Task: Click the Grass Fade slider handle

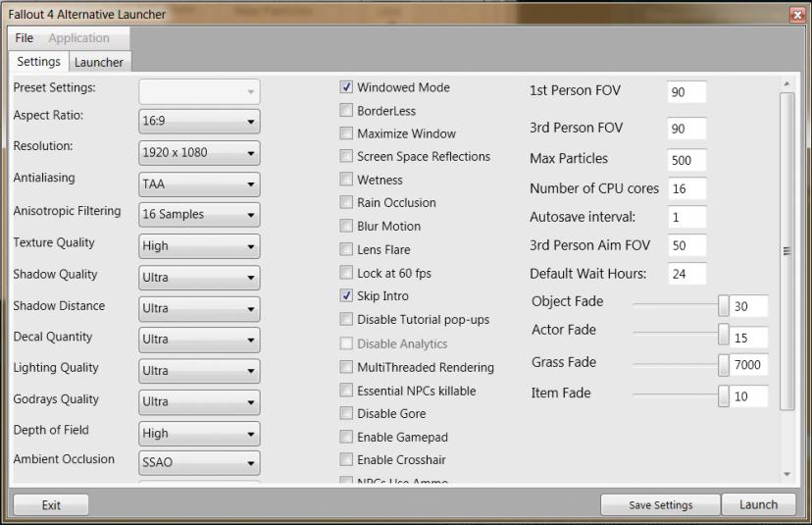Action: coord(724,366)
